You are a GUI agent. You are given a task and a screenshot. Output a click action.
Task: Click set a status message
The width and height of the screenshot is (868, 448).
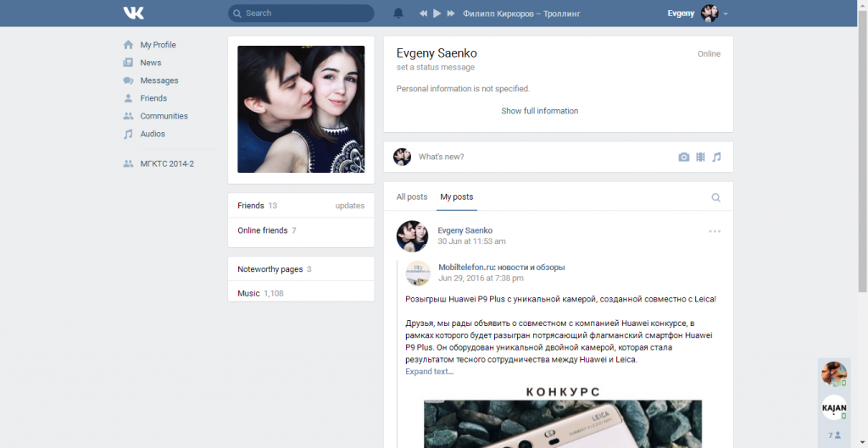coord(436,68)
